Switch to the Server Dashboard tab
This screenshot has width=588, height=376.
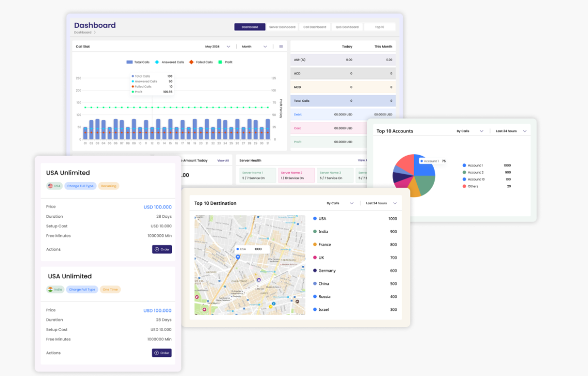click(283, 27)
